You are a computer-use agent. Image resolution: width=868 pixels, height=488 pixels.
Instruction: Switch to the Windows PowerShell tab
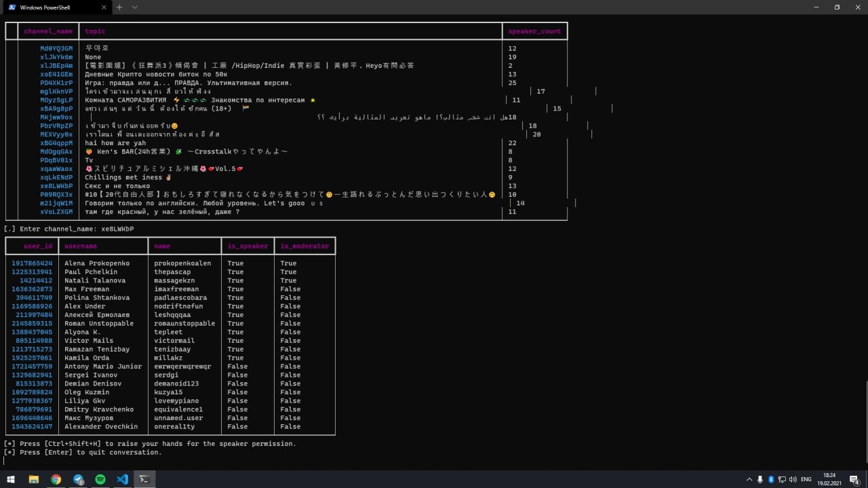56,7
